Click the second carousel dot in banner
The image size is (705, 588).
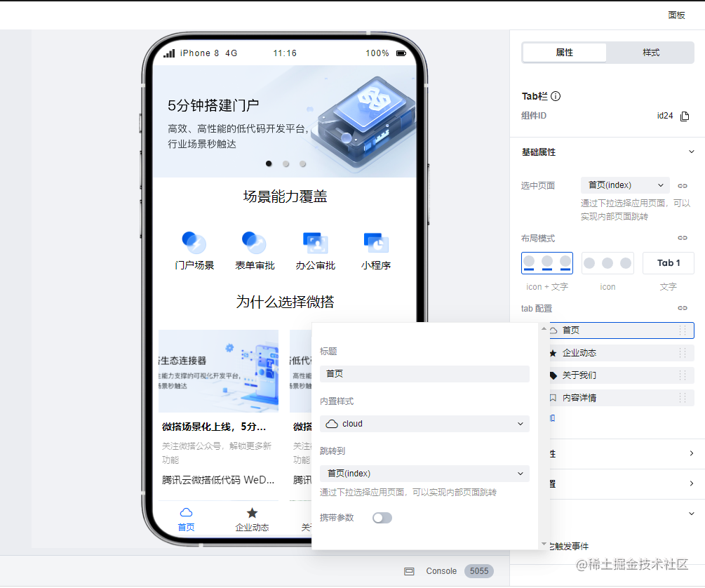pos(286,163)
